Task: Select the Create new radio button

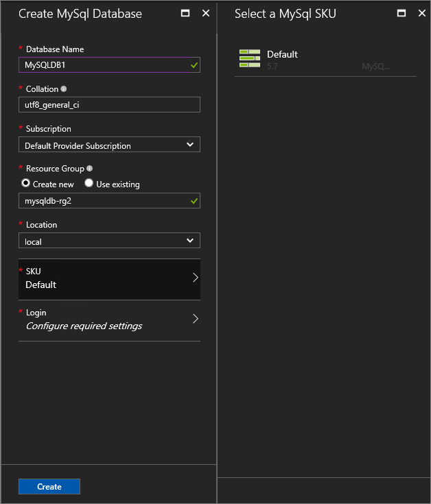Action: [26, 184]
